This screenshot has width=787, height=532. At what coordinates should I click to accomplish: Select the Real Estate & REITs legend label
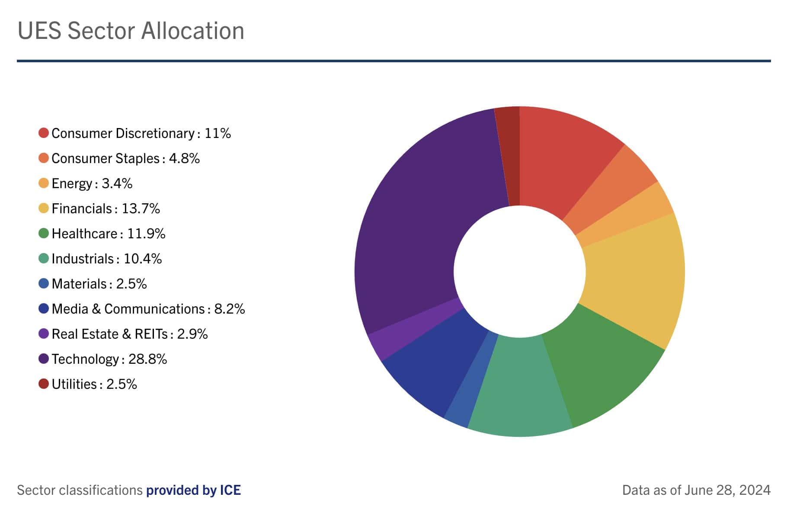tap(129, 334)
